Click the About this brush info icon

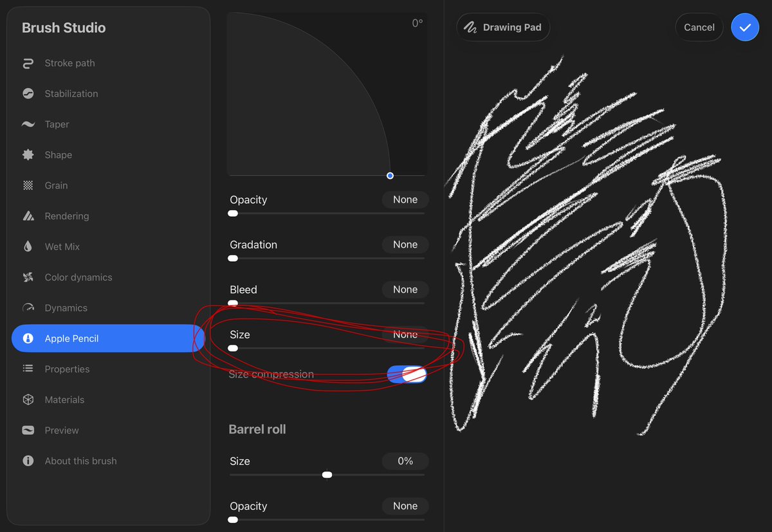(x=28, y=461)
